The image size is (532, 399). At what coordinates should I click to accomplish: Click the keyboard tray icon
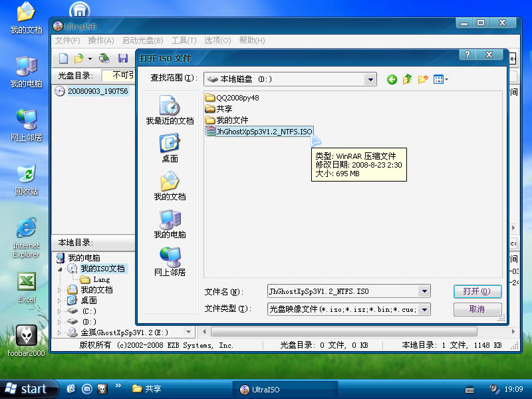(x=469, y=389)
